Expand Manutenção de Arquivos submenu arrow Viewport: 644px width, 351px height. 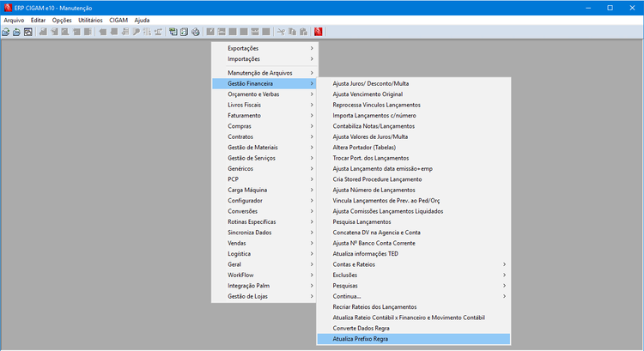(x=312, y=73)
